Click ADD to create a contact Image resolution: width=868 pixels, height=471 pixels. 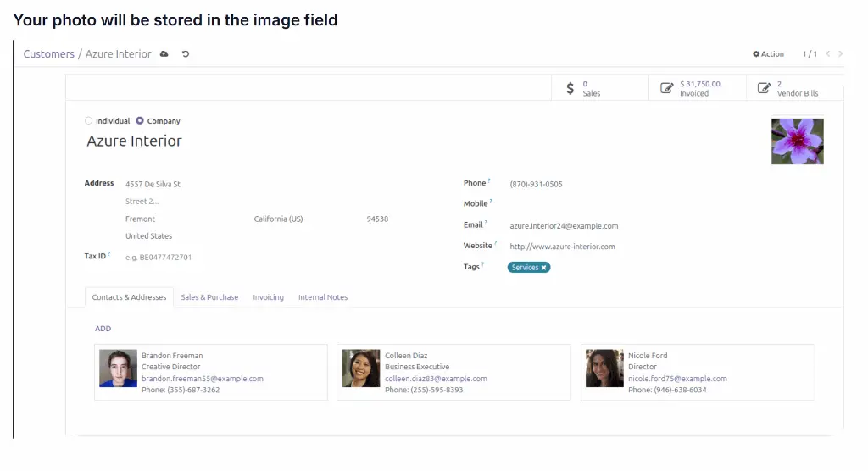pyautogui.click(x=103, y=329)
